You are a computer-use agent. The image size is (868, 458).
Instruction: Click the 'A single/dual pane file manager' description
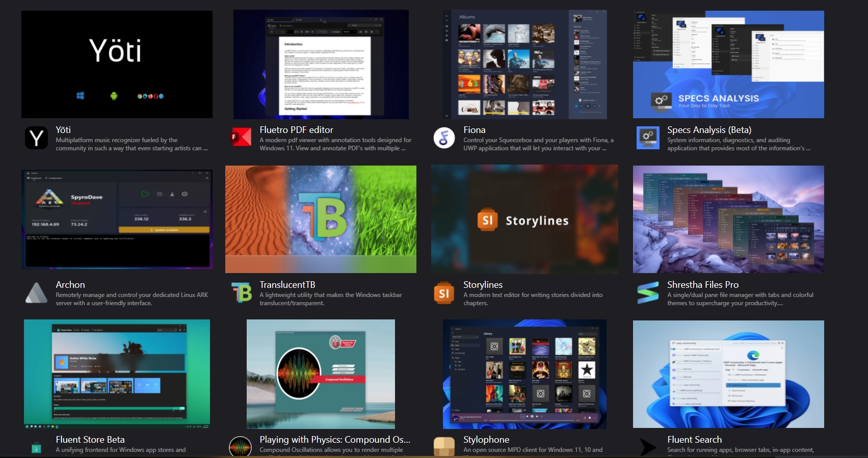pos(740,299)
